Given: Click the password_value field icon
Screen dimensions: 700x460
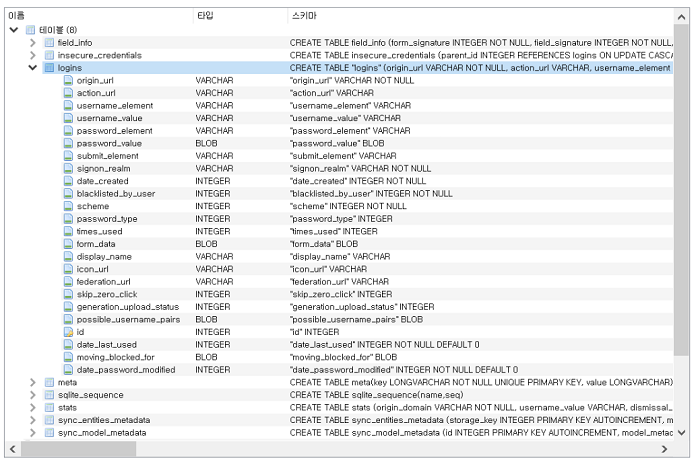Looking at the screenshot, I should [68, 143].
